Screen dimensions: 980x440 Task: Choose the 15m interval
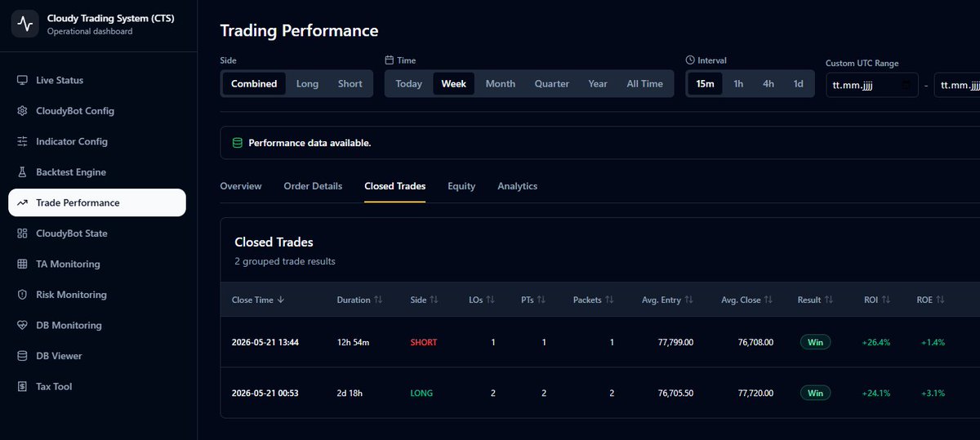pyautogui.click(x=705, y=84)
